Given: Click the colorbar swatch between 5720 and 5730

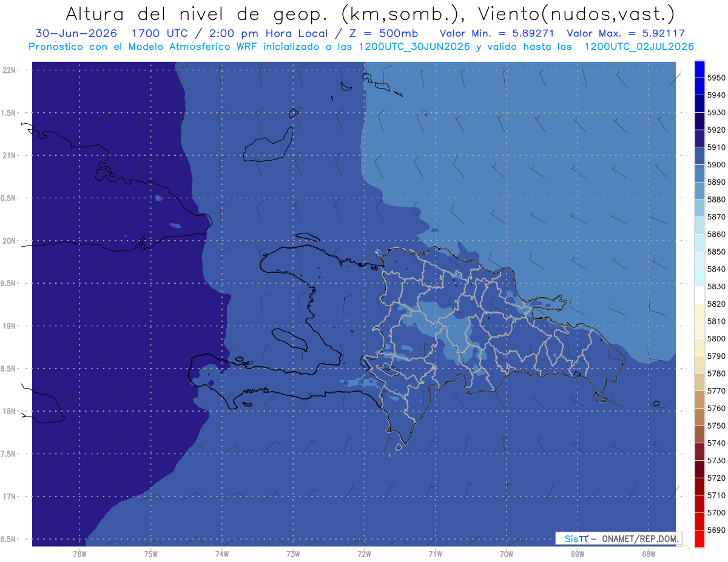Looking at the screenshot, I should tap(699, 469).
